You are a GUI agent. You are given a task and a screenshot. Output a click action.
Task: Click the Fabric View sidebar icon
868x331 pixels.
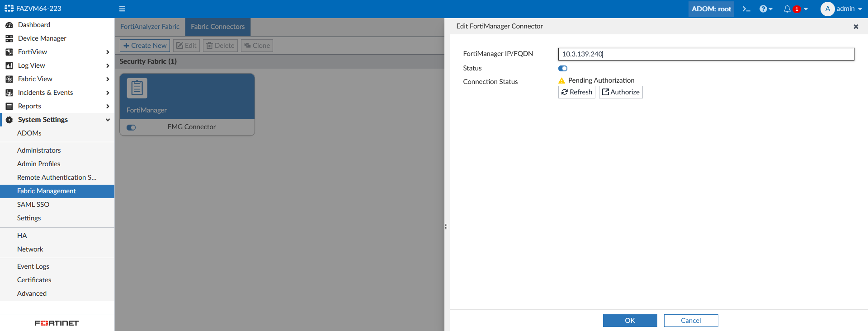[x=9, y=79]
